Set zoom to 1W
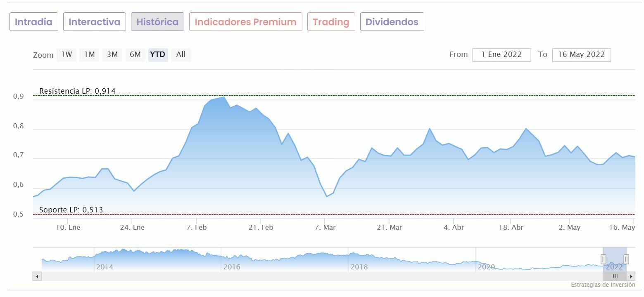Viewport: 644px width, 297px height. (67, 54)
